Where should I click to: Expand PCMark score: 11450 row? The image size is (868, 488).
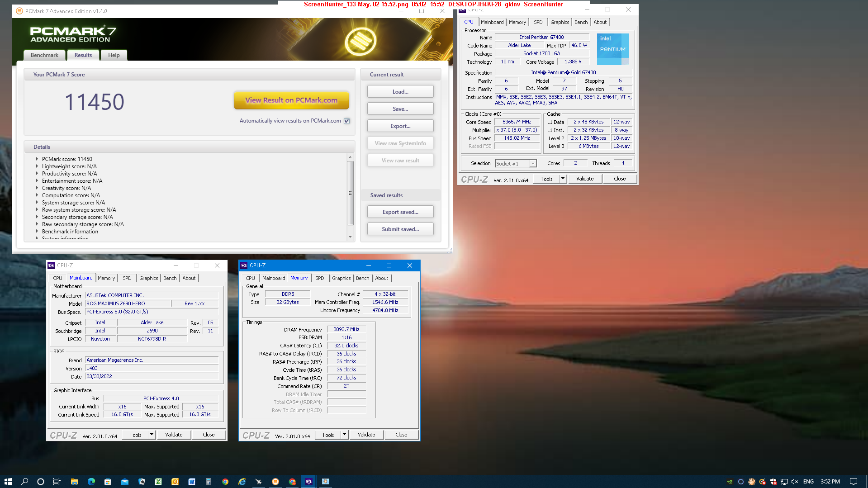click(37, 159)
